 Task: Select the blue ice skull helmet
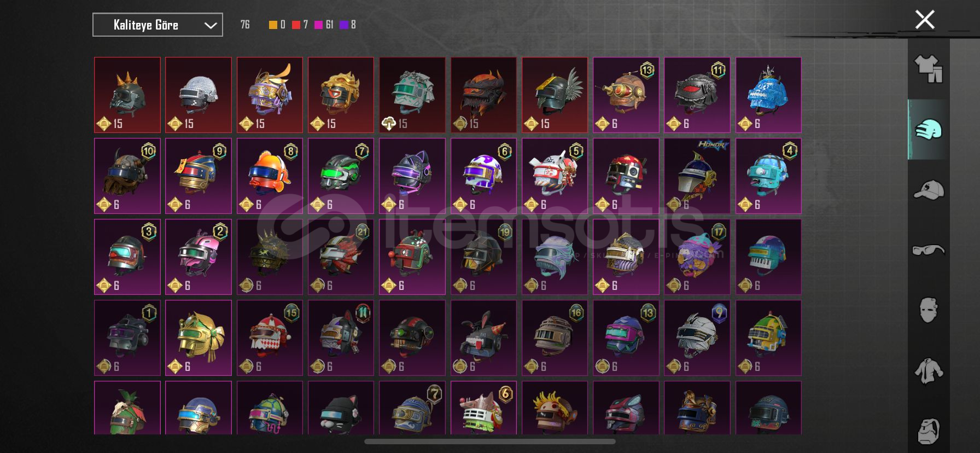pyautogui.click(x=768, y=95)
